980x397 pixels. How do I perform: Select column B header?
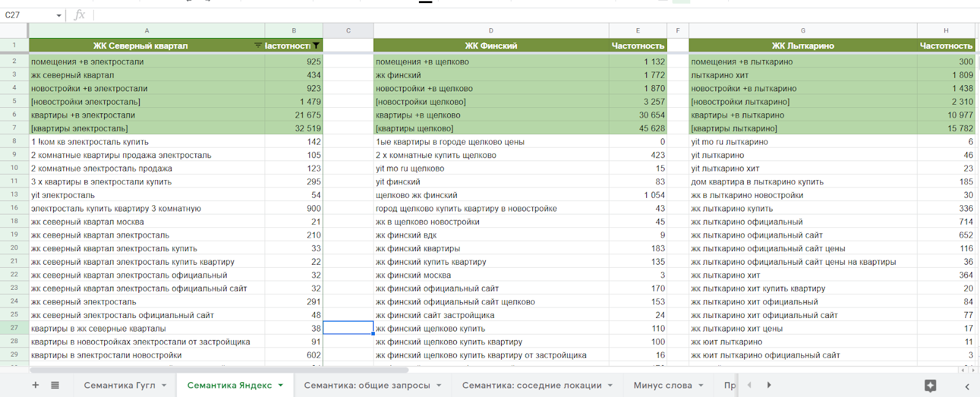294,31
